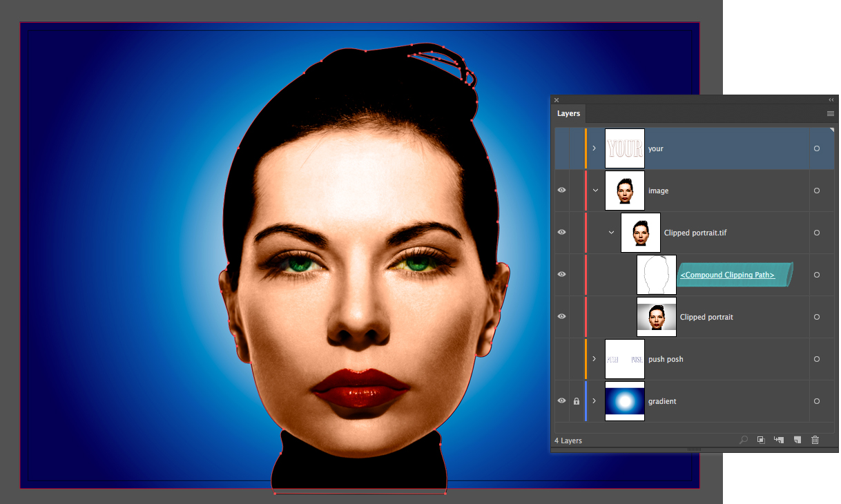The image size is (841, 504).
Task: Click the Create New Sublayer icon
Action: (x=779, y=440)
